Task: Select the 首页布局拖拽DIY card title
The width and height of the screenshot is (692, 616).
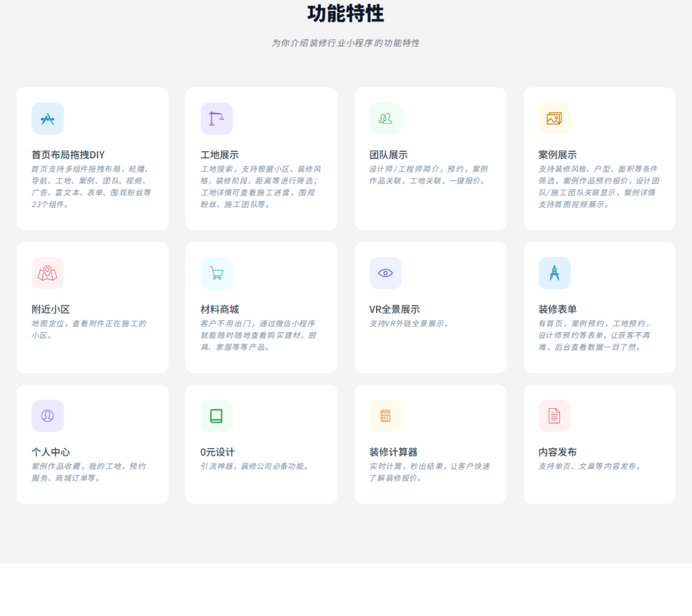Action: [68, 155]
